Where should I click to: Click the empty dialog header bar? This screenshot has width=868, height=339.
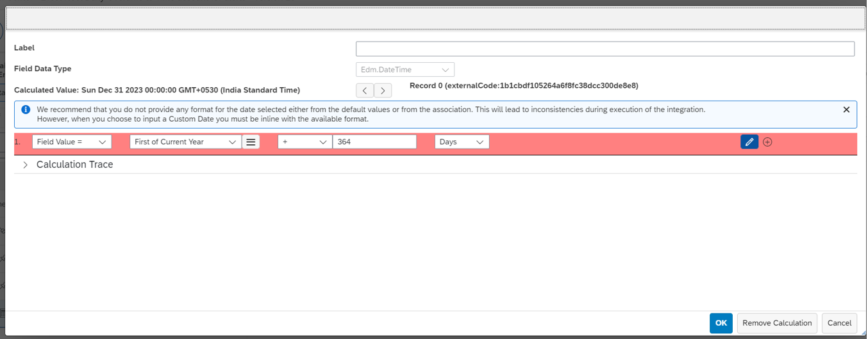pos(433,19)
